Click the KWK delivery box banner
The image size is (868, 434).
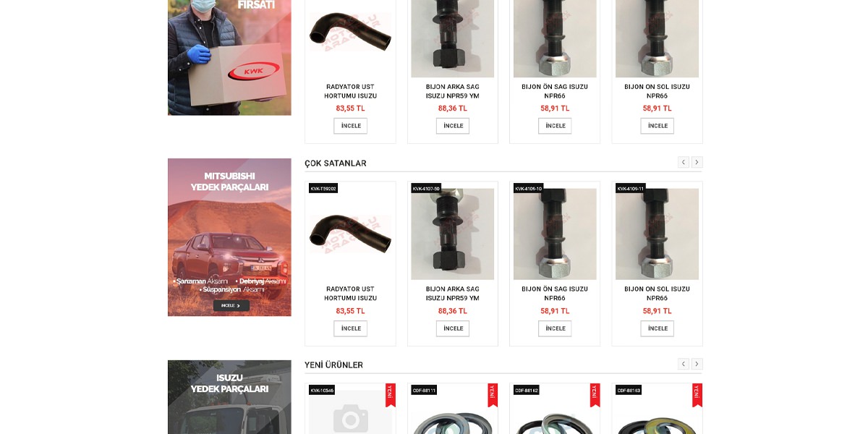tap(229, 58)
